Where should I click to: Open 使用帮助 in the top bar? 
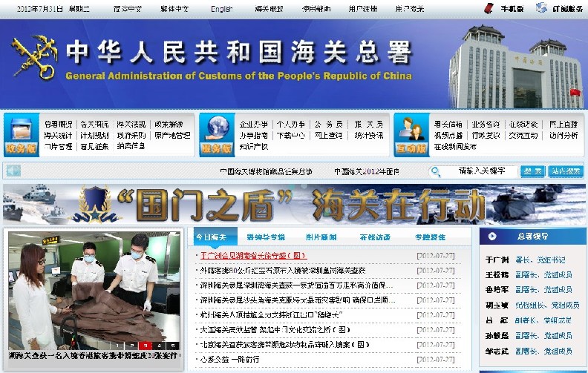pyautogui.click(x=316, y=9)
